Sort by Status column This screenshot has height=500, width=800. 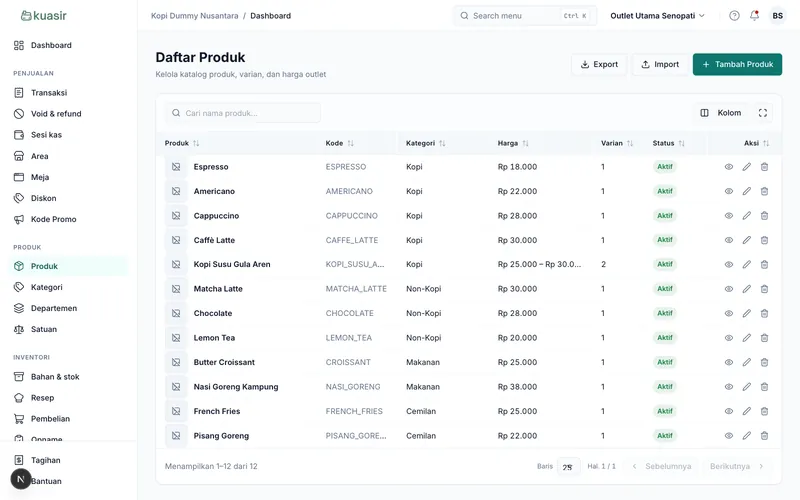(x=668, y=143)
